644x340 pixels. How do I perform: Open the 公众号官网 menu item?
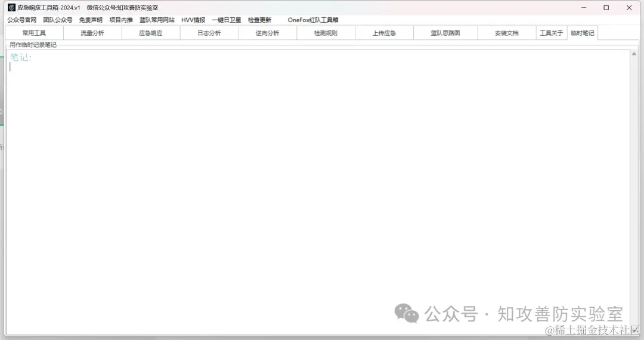click(x=22, y=20)
